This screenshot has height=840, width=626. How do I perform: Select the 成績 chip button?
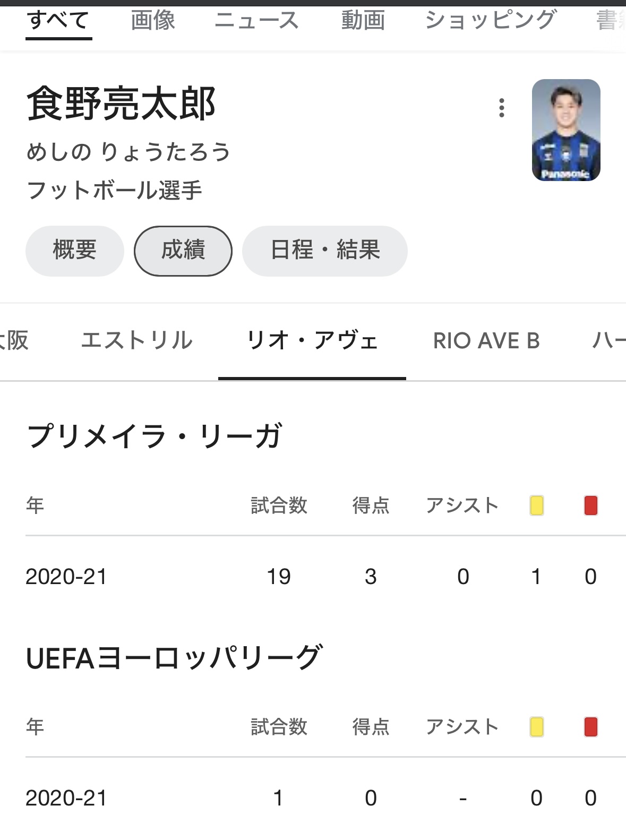(x=183, y=251)
